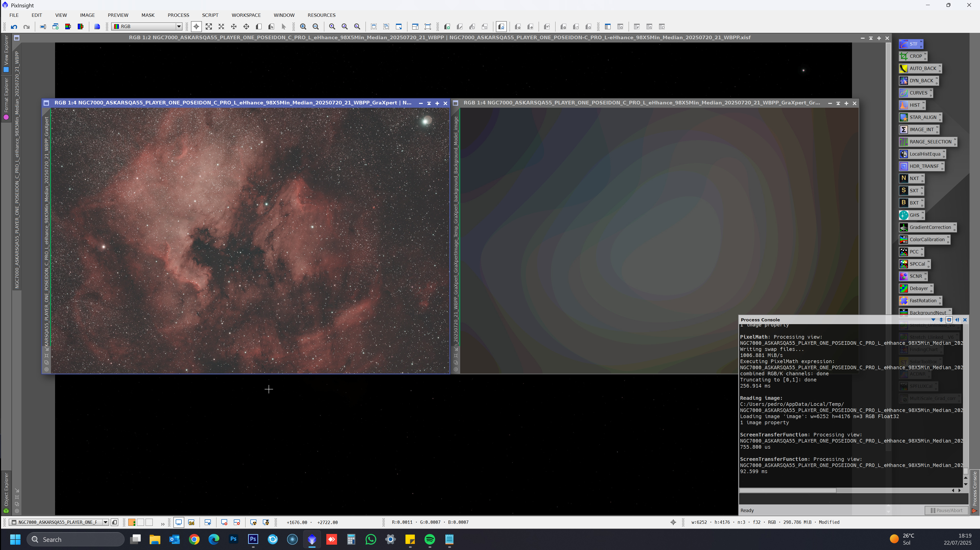Click the Zoom In magnifier icon
980x550 pixels.
click(303, 26)
